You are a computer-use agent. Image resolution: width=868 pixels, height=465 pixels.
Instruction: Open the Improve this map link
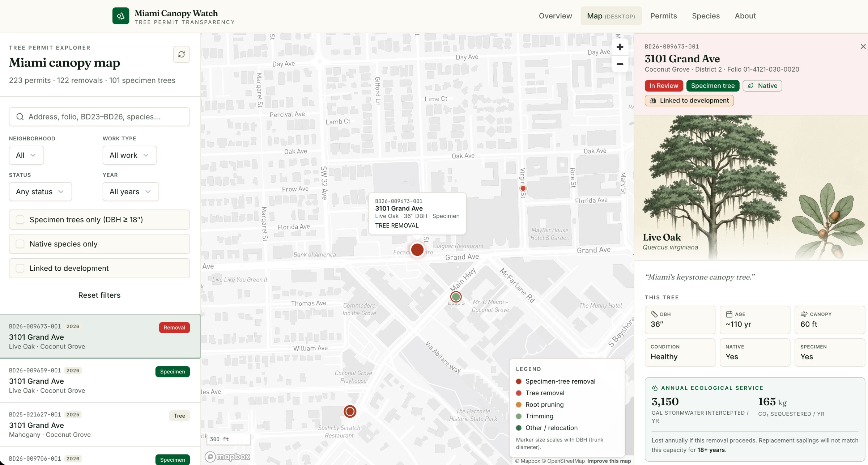tap(609, 461)
